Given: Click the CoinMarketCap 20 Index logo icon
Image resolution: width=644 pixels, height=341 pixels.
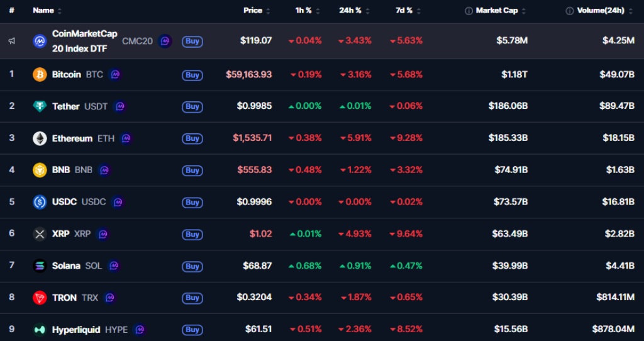Looking at the screenshot, I should coord(40,41).
